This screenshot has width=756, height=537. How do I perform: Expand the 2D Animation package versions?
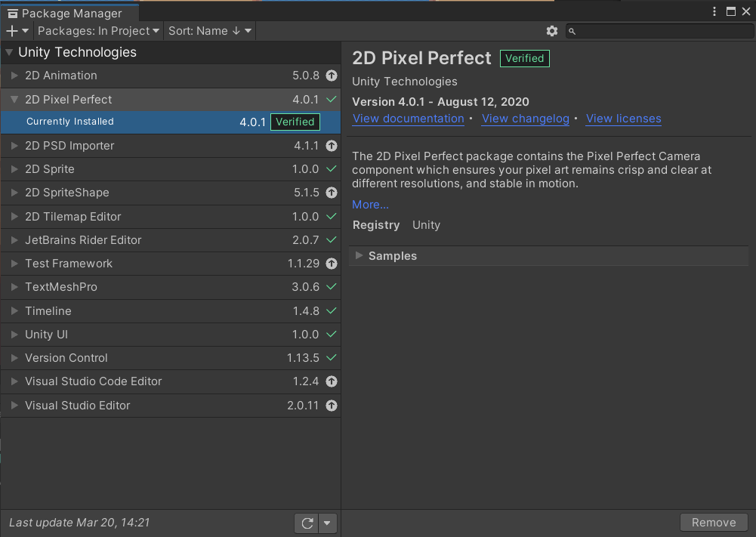[x=14, y=76]
